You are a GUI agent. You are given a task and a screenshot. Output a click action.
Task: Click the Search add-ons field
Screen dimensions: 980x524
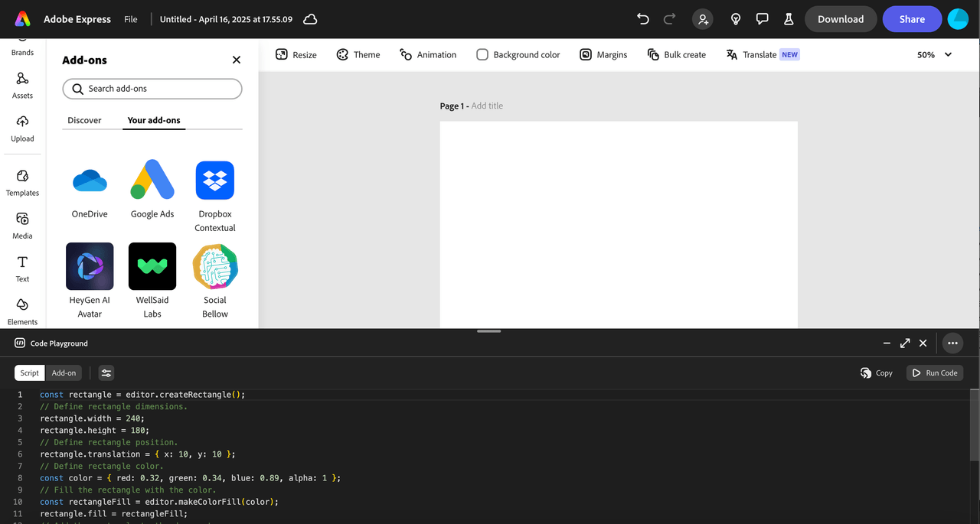[x=152, y=89]
